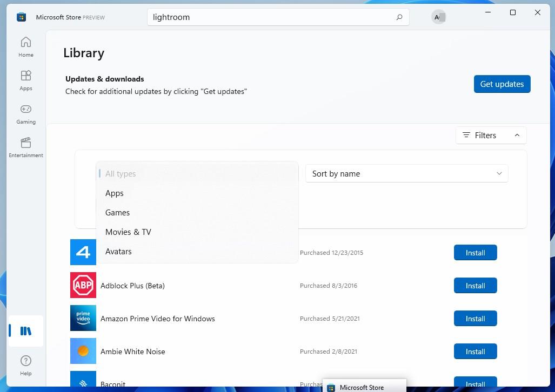Click the Library page heading
Screen dimensions: 555x392
click(x=84, y=53)
